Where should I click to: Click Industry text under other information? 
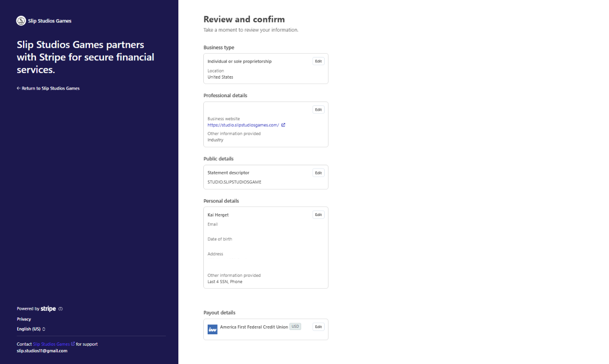[215, 140]
